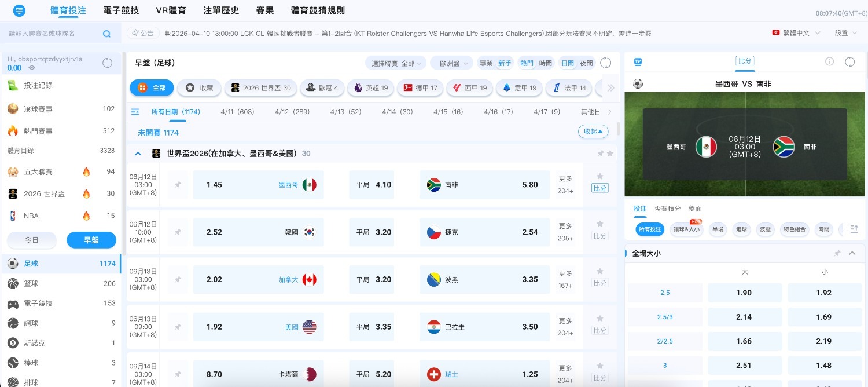Pin the Mexico vs South Africa match row
This screenshot has height=387, width=868.
(x=178, y=185)
